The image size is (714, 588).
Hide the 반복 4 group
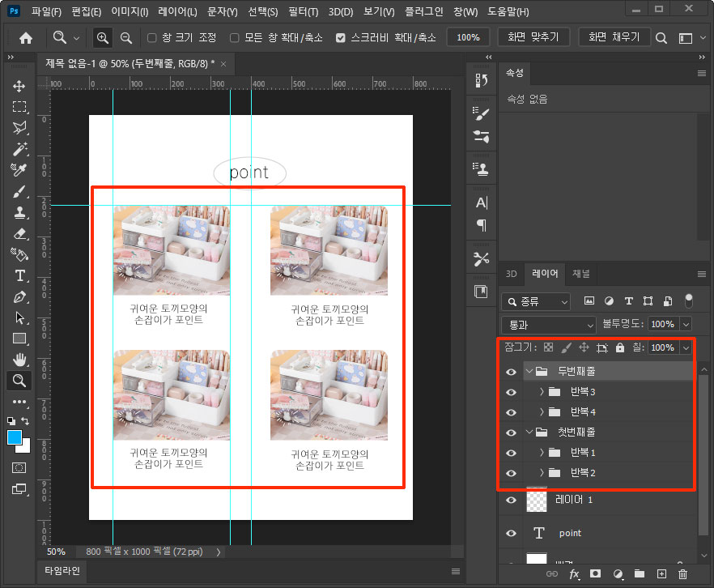click(x=511, y=412)
